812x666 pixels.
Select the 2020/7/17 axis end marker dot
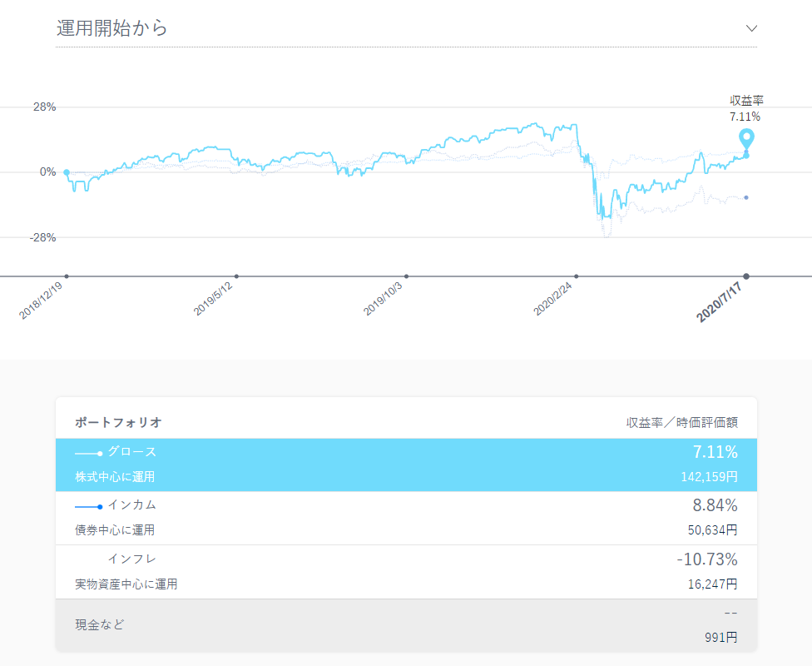(746, 276)
